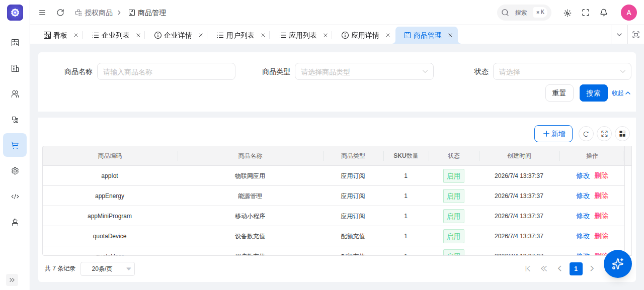Open the robot icon in sidebar

pos(15,222)
